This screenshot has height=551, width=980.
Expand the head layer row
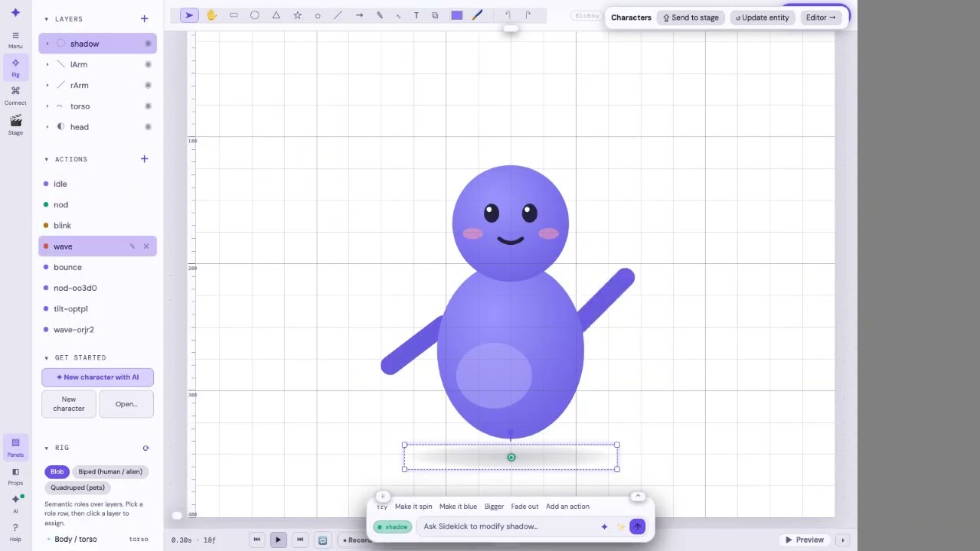point(47,127)
